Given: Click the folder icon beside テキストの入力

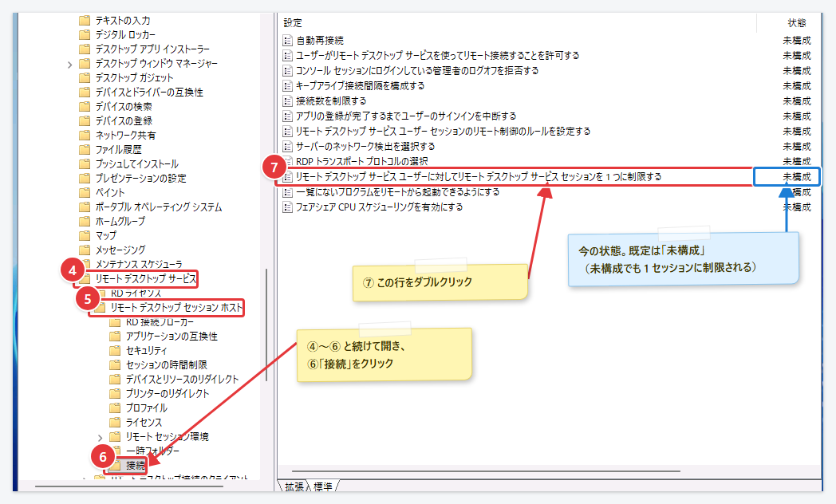Looking at the screenshot, I should 85,20.
